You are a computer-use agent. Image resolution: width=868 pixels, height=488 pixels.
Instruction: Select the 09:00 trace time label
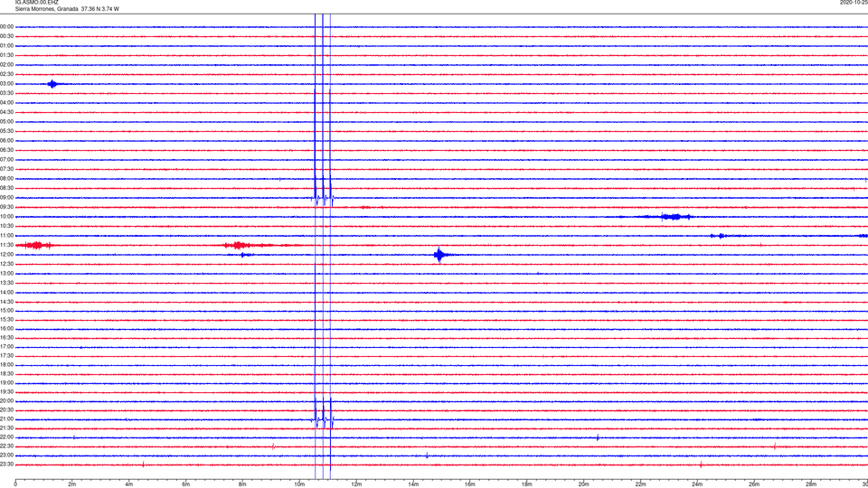point(6,198)
